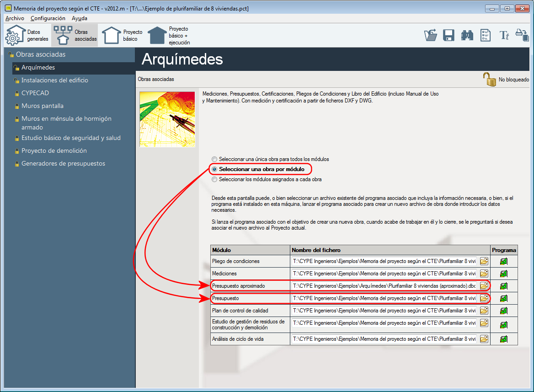This screenshot has width=534, height=392.
Task: Click the print icon in toolbar
Action: tap(522, 35)
